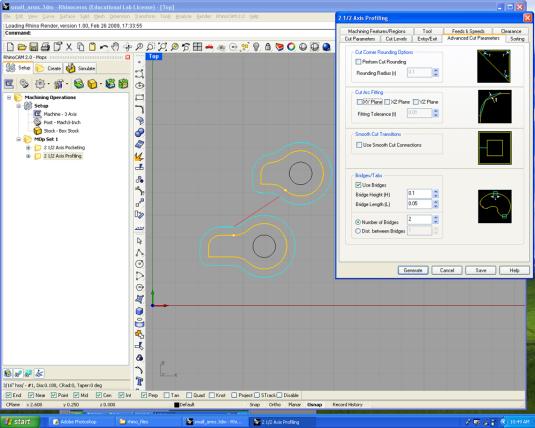Image resolution: width=535 pixels, height=428 pixels.
Task: Click the New file icon in toolbar
Action: pyautogui.click(x=10, y=47)
